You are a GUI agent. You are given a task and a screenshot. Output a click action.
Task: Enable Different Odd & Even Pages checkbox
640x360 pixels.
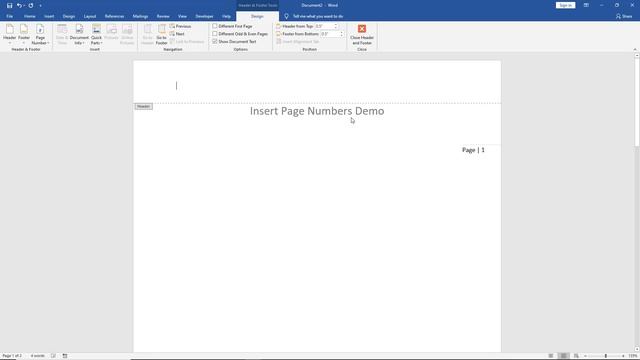pos(215,34)
